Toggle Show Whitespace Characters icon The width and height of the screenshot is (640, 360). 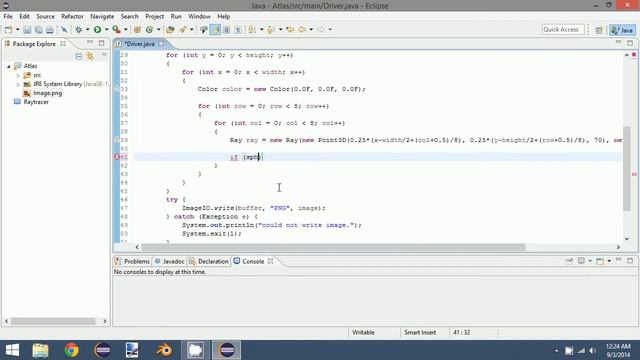238,29
